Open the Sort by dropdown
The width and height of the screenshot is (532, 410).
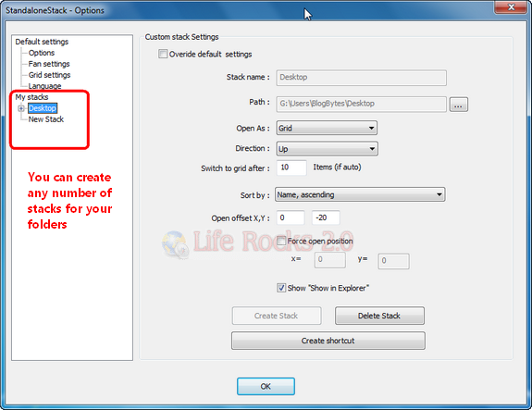pyautogui.click(x=360, y=194)
